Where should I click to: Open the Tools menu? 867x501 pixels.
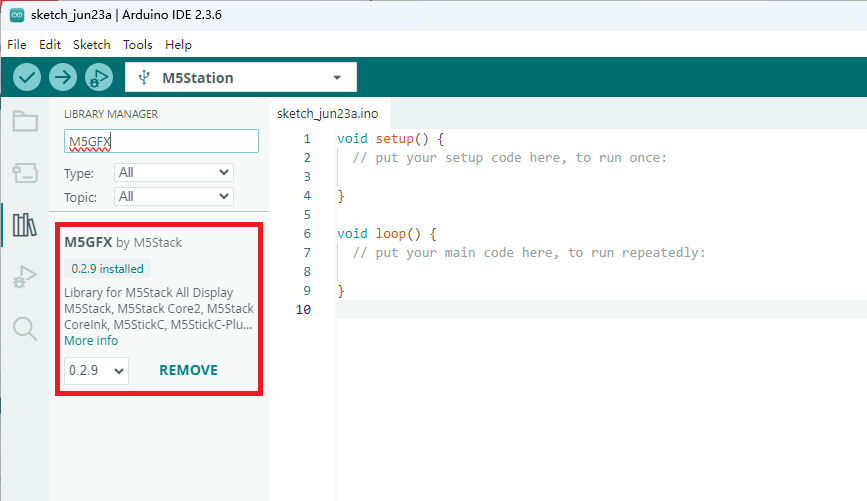(x=138, y=45)
